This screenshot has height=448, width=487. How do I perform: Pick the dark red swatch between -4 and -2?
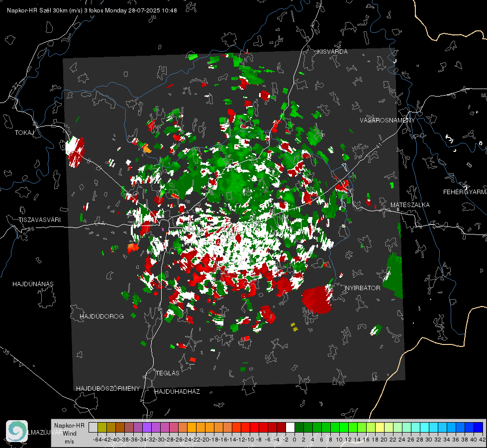coord(281,427)
